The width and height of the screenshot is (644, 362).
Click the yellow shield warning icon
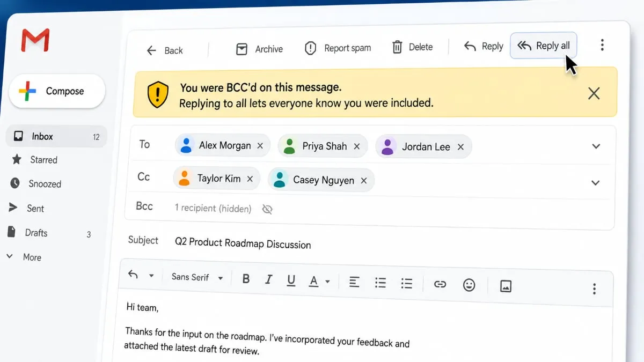click(158, 94)
